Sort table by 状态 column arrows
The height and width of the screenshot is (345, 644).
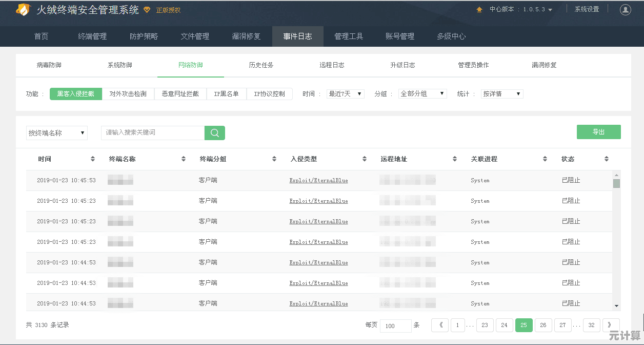[x=607, y=159]
